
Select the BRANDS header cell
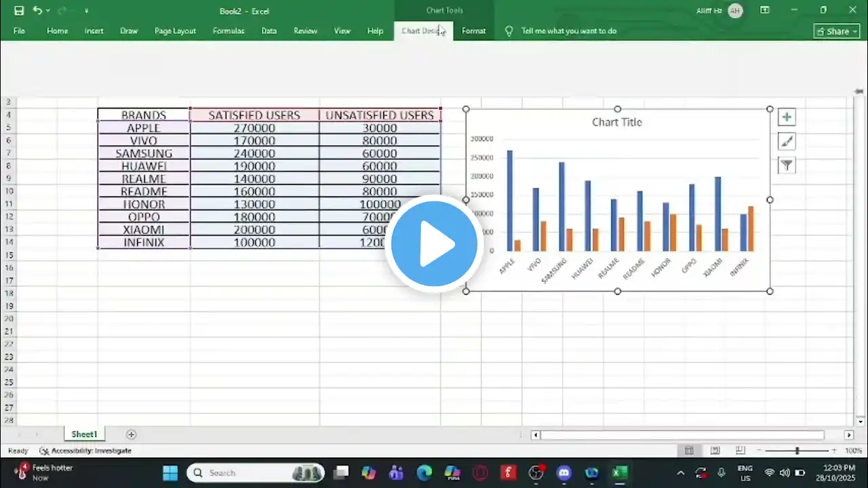[144, 115]
